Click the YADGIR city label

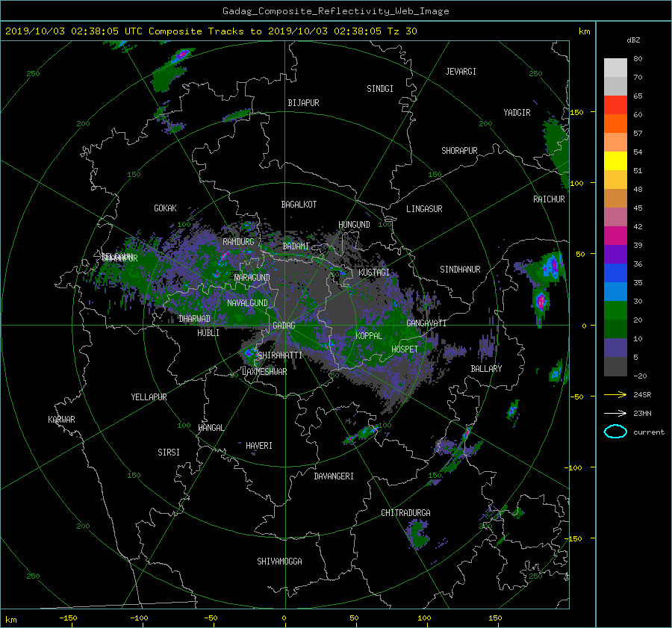(x=517, y=113)
